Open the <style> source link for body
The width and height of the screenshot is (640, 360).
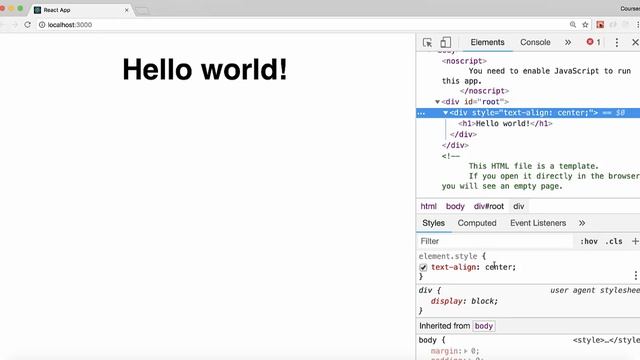[x=606, y=340]
